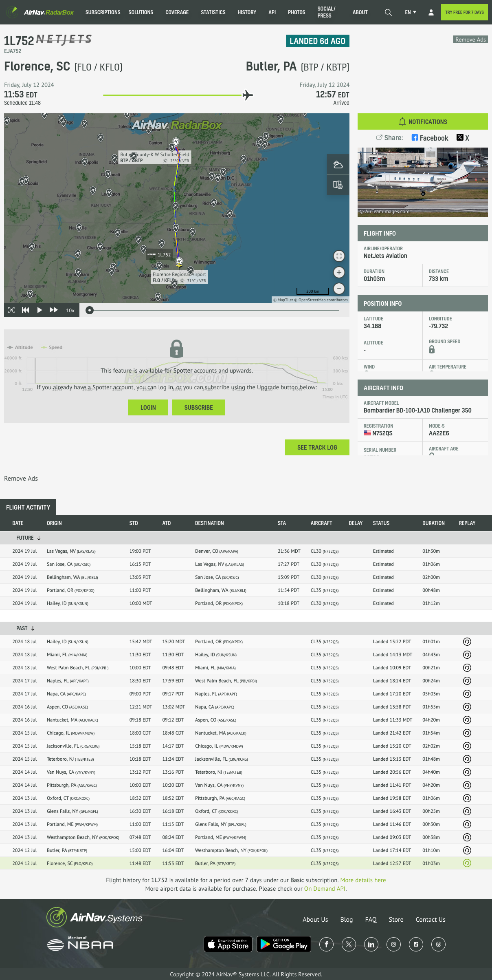The width and height of the screenshot is (492, 980).
Task: Zoom out on the map
Action: (x=339, y=289)
